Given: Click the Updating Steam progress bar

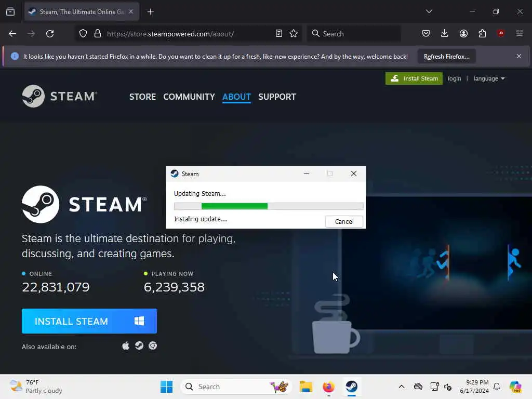Looking at the screenshot, I should [x=269, y=206].
